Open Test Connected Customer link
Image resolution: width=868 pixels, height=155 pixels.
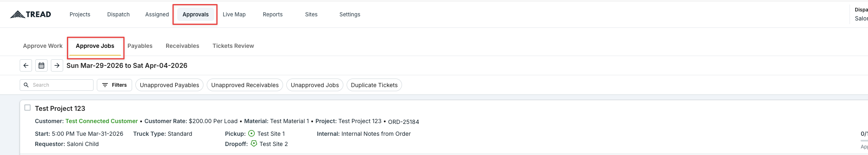coord(102,121)
